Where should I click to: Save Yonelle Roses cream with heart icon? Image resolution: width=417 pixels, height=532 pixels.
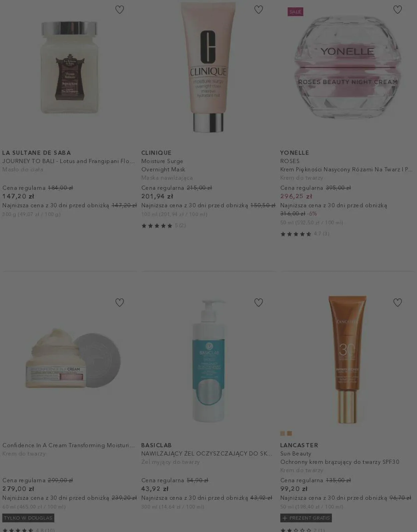397,10
